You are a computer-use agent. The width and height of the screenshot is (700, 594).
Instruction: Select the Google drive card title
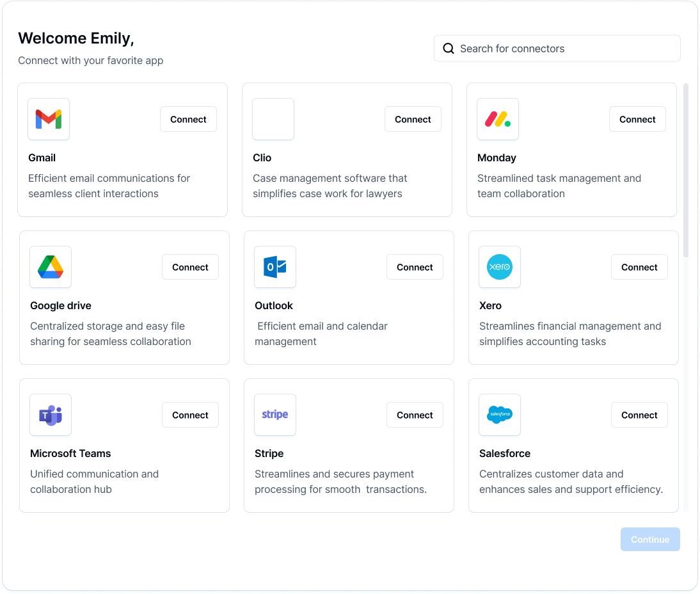point(61,305)
